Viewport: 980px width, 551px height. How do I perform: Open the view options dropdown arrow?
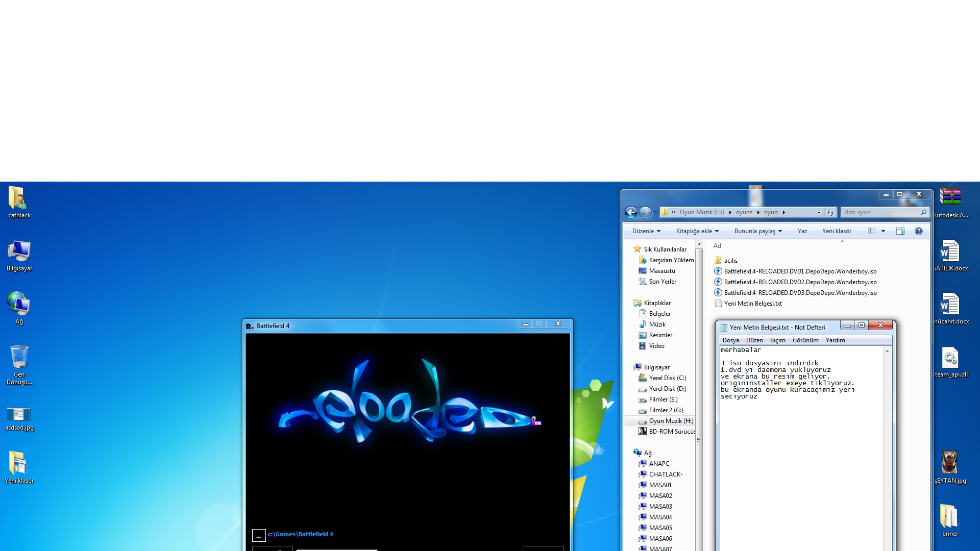coord(883,231)
